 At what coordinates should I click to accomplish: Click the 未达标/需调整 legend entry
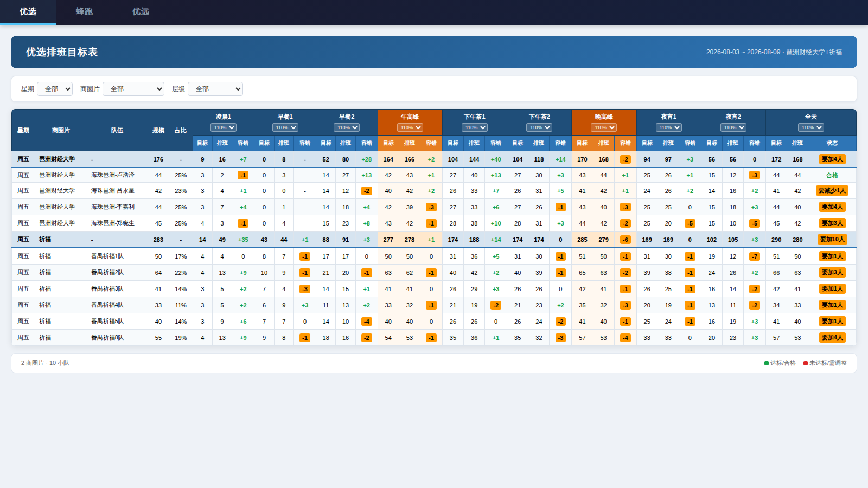[825, 363]
